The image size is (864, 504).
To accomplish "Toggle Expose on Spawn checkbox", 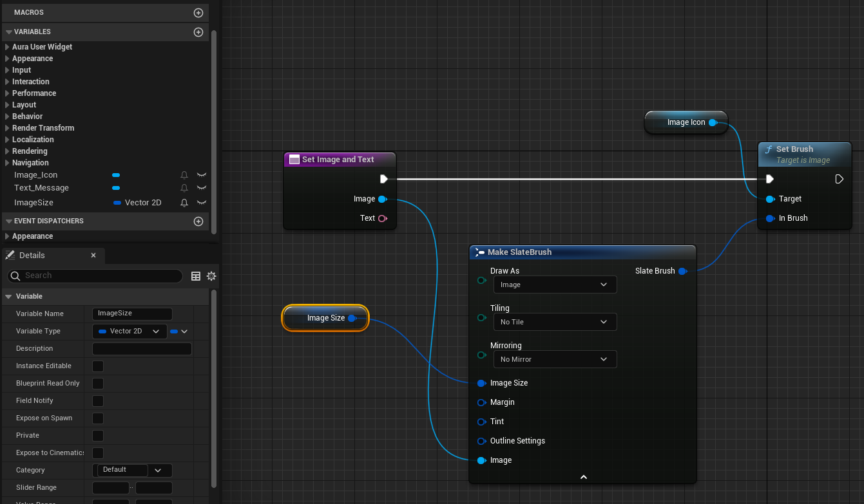I will coord(98,418).
